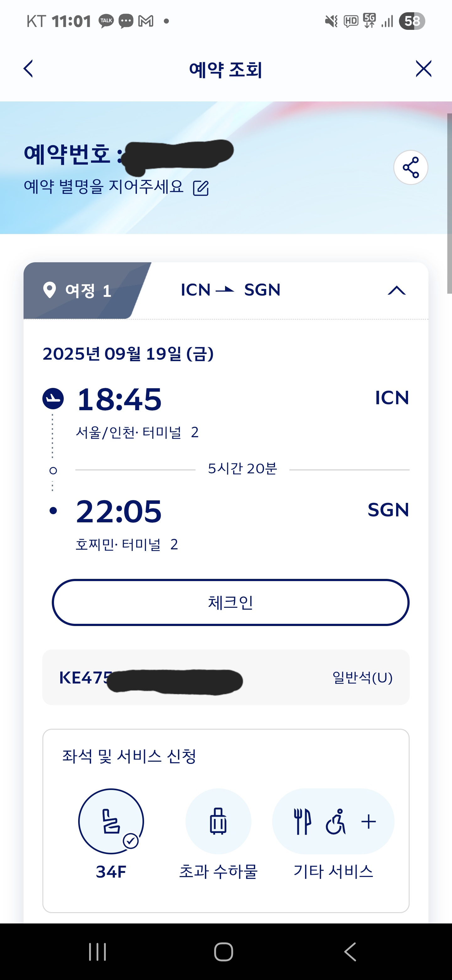
Task: Tap the plus icon for more services
Action: tap(369, 822)
